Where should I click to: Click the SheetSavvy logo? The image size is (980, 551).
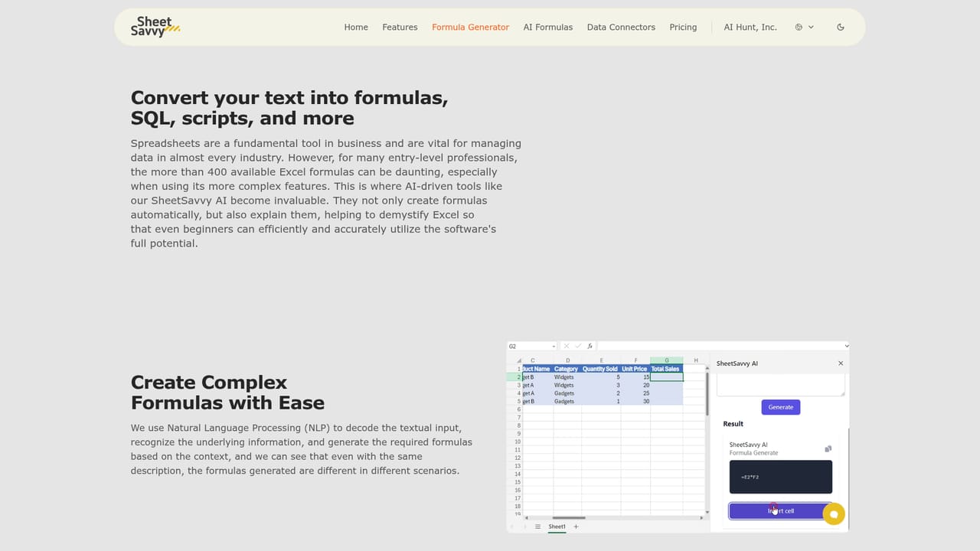point(155,27)
